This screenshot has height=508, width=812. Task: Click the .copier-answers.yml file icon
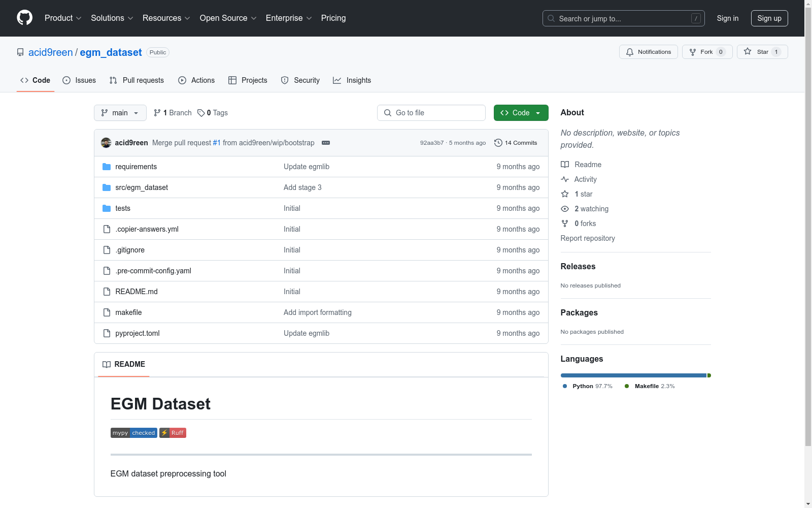[x=107, y=229]
